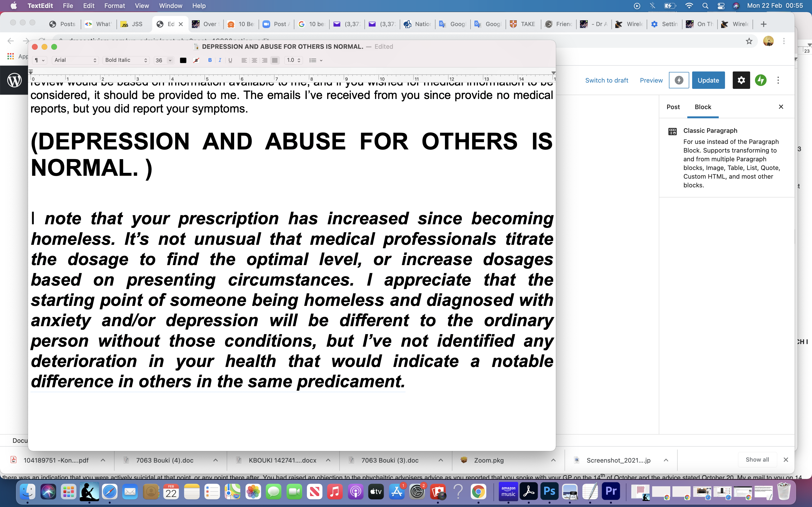Open WordPress settings gear panel
Screen dimensions: 812x507
(741, 80)
